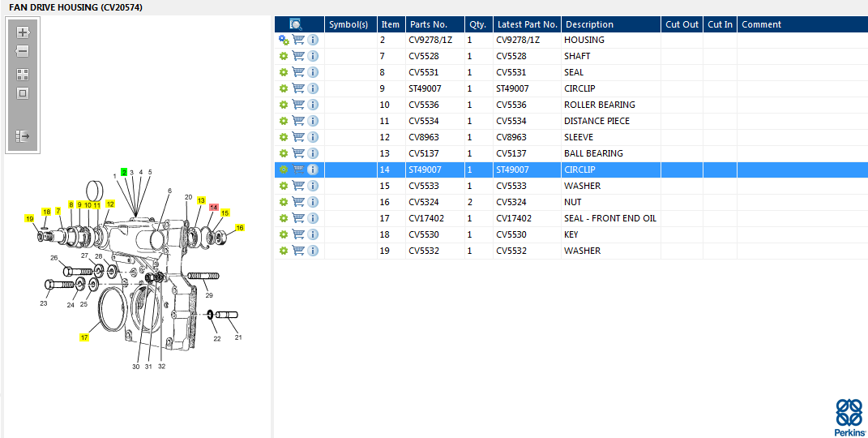
Task: Select yellow callout 17 on diagram
Action: coord(84,337)
